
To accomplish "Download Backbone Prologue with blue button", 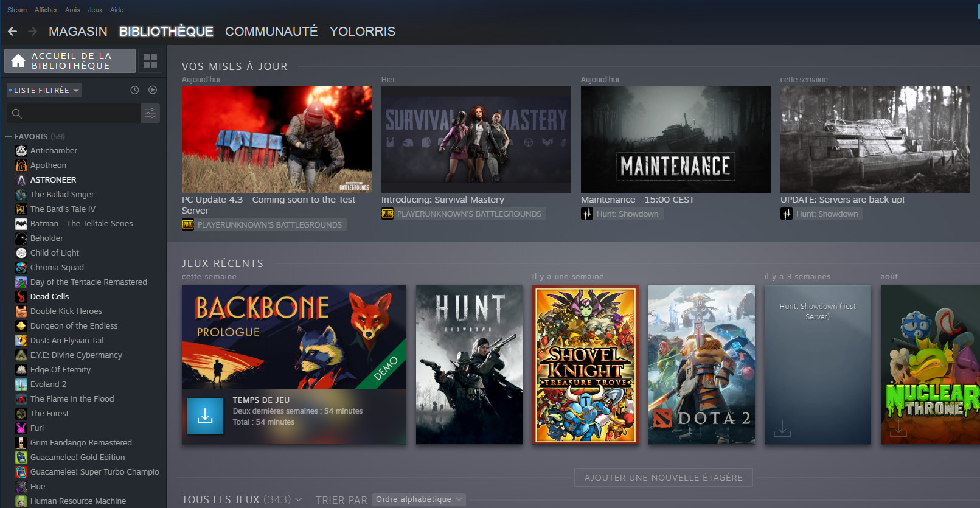I will tap(205, 416).
